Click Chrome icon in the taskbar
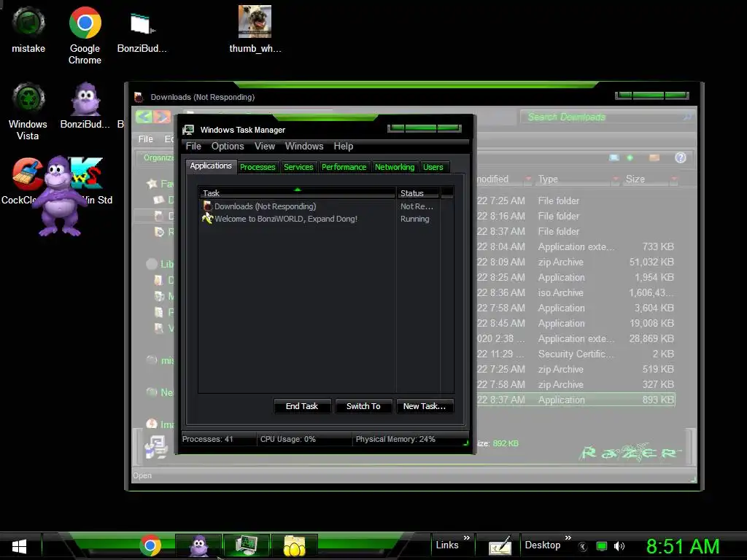Viewport: 747px width, 560px height. (x=150, y=545)
